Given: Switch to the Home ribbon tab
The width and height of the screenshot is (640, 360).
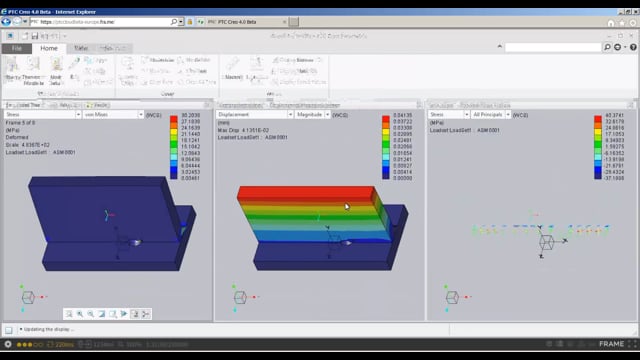Looking at the screenshot, I should pos(49,48).
